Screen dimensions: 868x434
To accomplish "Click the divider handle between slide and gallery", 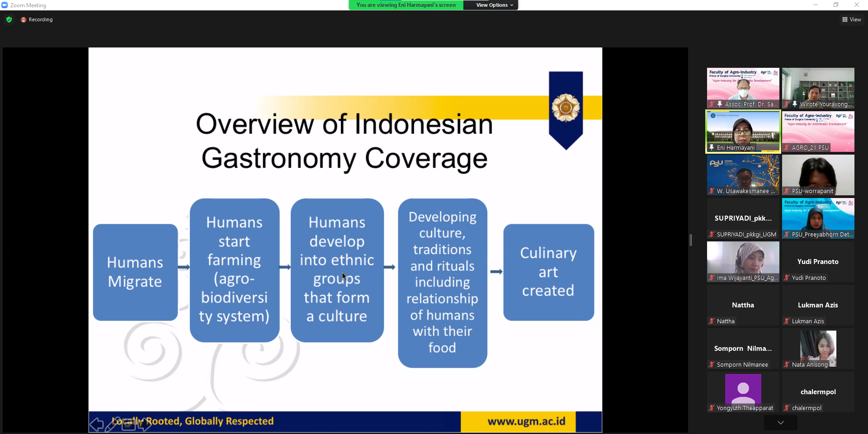I will point(691,240).
